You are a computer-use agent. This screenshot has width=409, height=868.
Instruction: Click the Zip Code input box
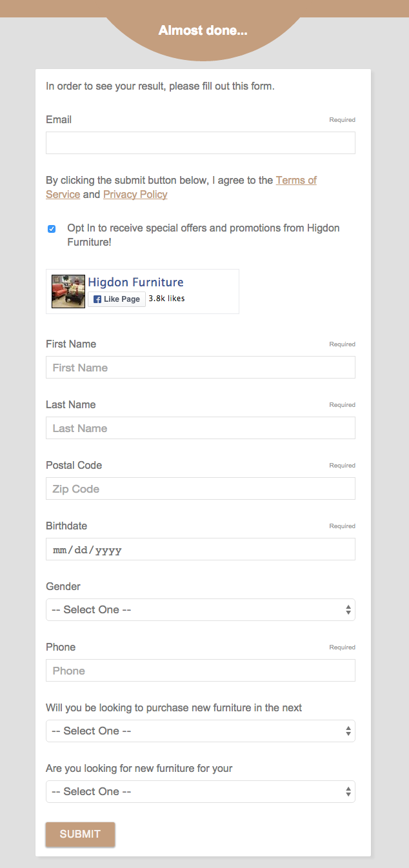click(x=200, y=489)
